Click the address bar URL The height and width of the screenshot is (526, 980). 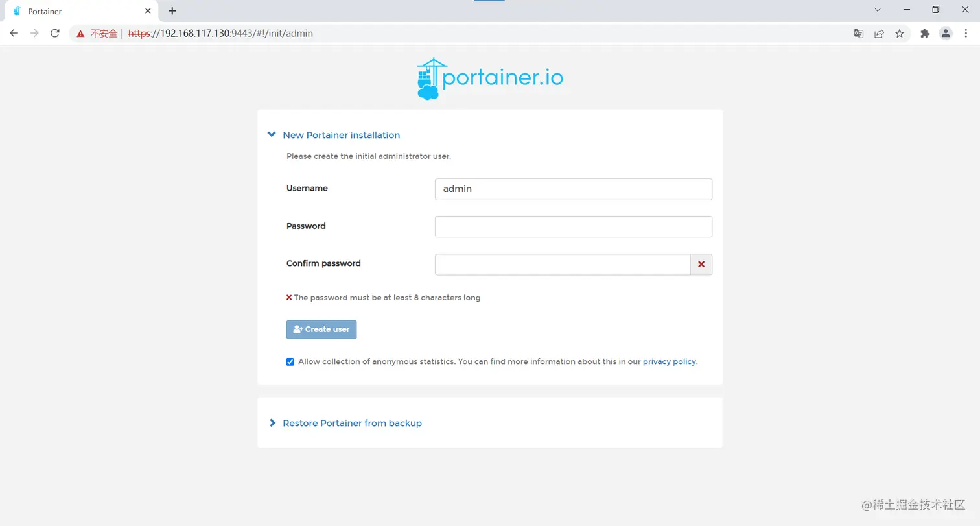220,34
